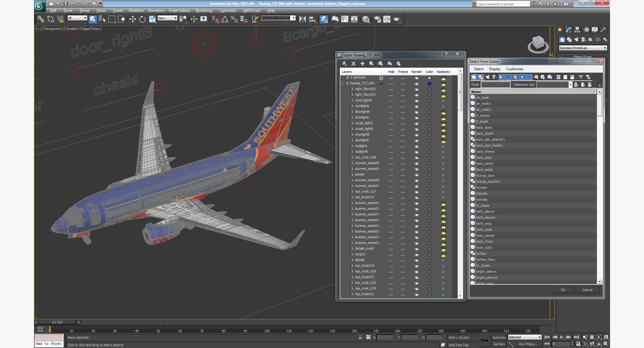Open the Modifiers menu
The width and height of the screenshot is (644, 348).
(x=136, y=10)
